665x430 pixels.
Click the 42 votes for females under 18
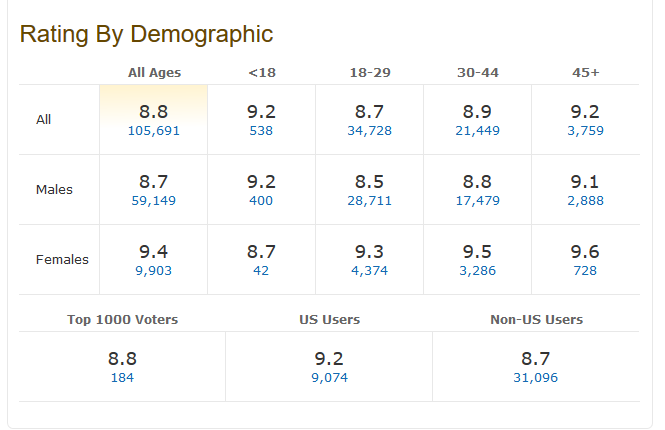pyautogui.click(x=261, y=271)
